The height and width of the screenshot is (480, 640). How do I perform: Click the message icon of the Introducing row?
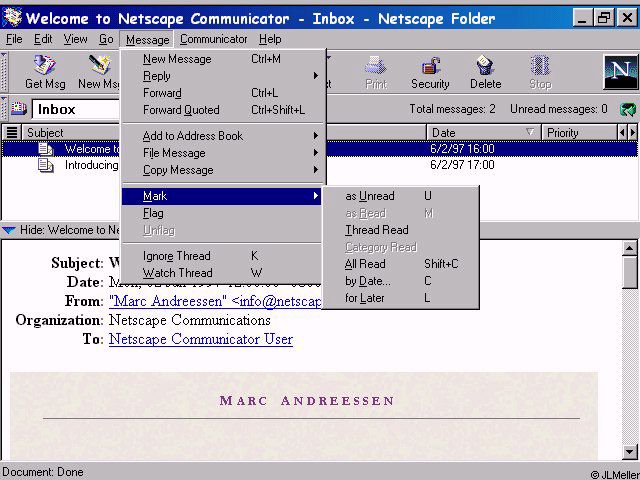click(x=45, y=165)
